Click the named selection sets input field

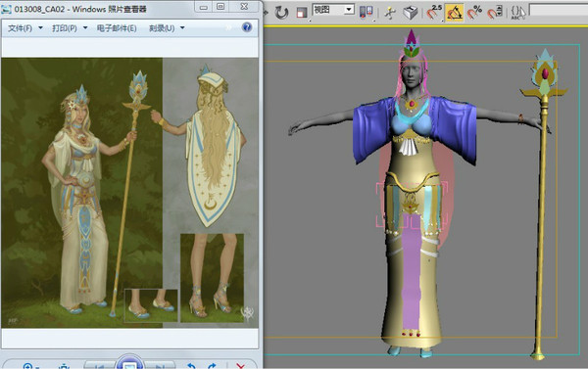(559, 10)
